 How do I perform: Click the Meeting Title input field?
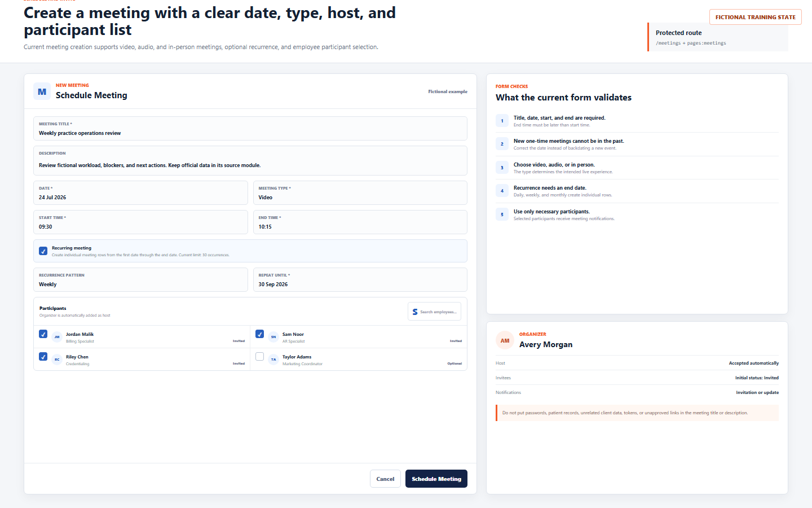(x=250, y=129)
